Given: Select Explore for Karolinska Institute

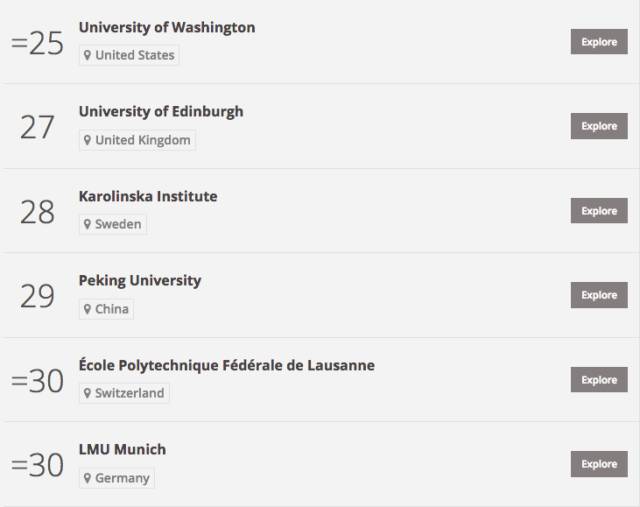Looking at the screenshot, I should (x=599, y=211).
